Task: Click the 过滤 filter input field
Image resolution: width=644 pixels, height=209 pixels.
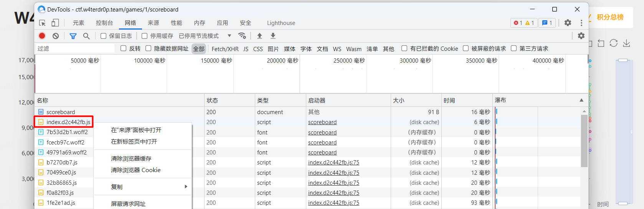Action: [75, 48]
